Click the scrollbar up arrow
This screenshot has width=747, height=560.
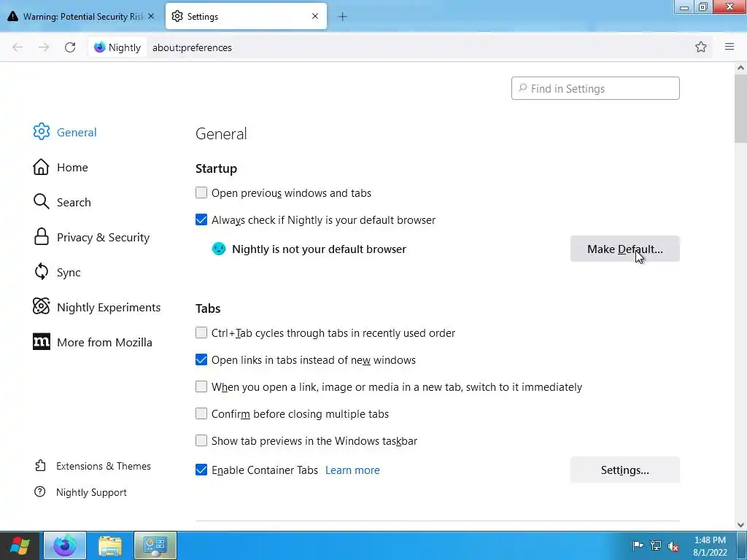(740, 68)
